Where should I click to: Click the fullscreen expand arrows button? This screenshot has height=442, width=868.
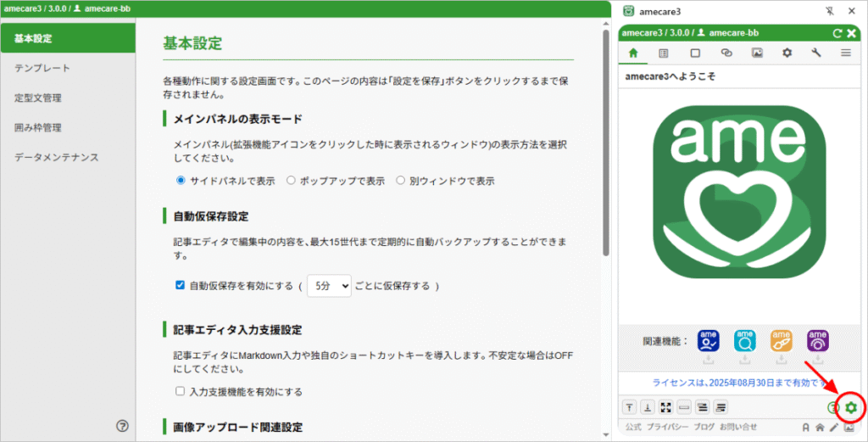668,407
